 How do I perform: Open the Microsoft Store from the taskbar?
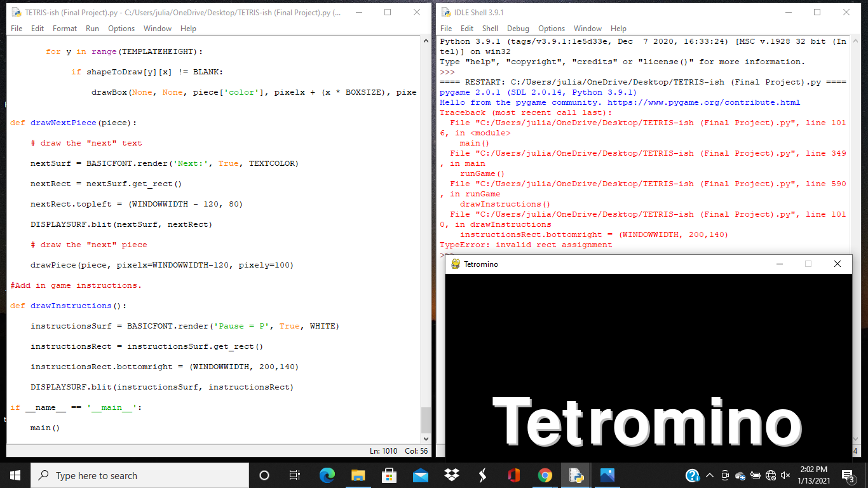[389, 475]
